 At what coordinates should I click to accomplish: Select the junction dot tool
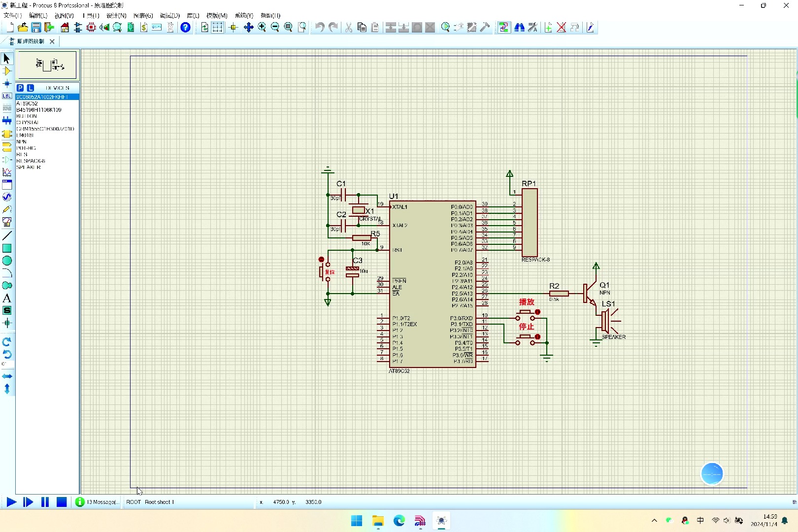coord(7,84)
